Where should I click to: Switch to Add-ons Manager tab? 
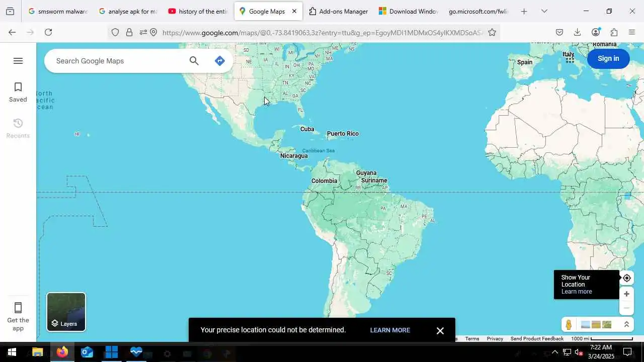339,11
